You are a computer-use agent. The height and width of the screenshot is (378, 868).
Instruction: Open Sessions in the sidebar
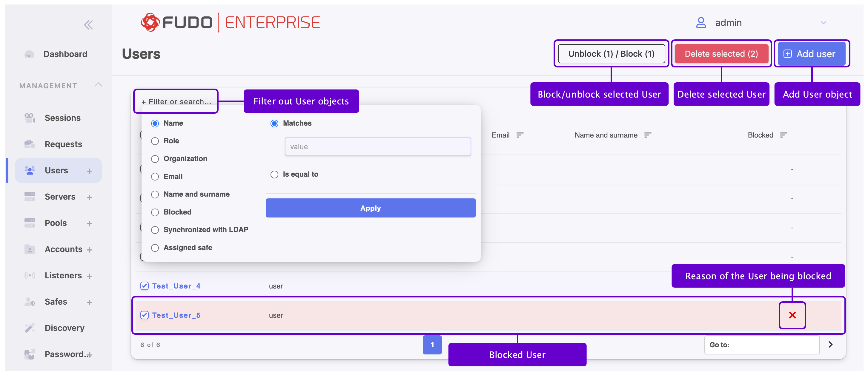tap(62, 118)
